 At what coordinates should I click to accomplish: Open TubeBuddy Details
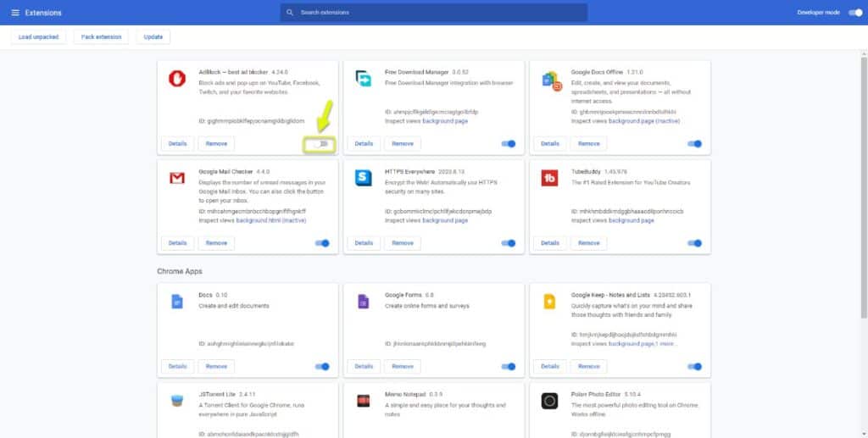click(x=550, y=243)
